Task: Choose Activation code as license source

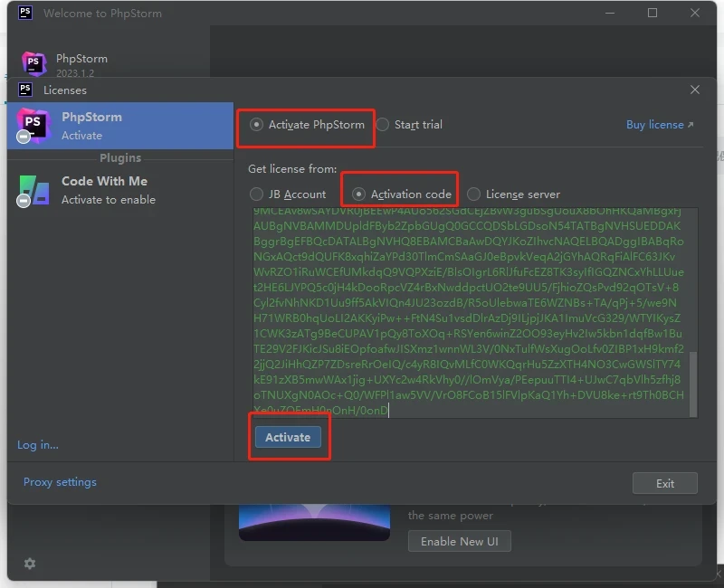Action: [x=359, y=194]
